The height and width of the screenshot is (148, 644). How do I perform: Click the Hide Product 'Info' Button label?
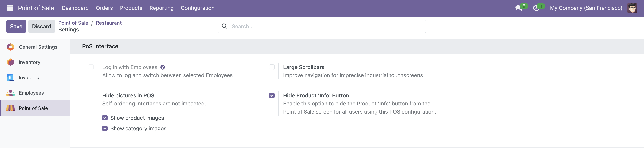pyautogui.click(x=316, y=96)
